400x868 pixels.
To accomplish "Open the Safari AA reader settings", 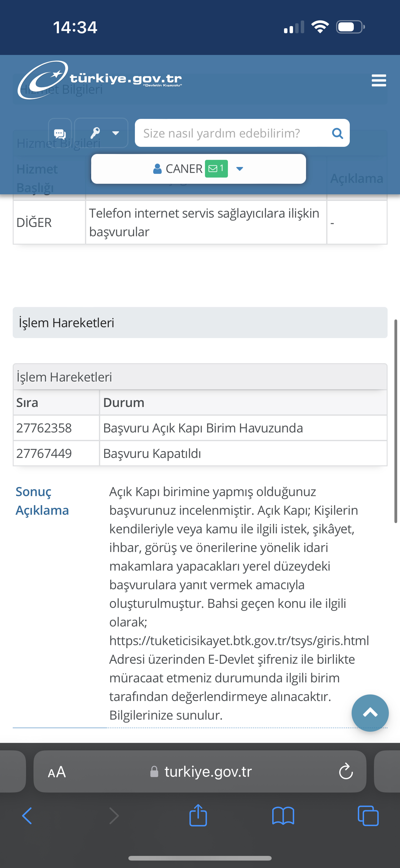I will [x=56, y=772].
